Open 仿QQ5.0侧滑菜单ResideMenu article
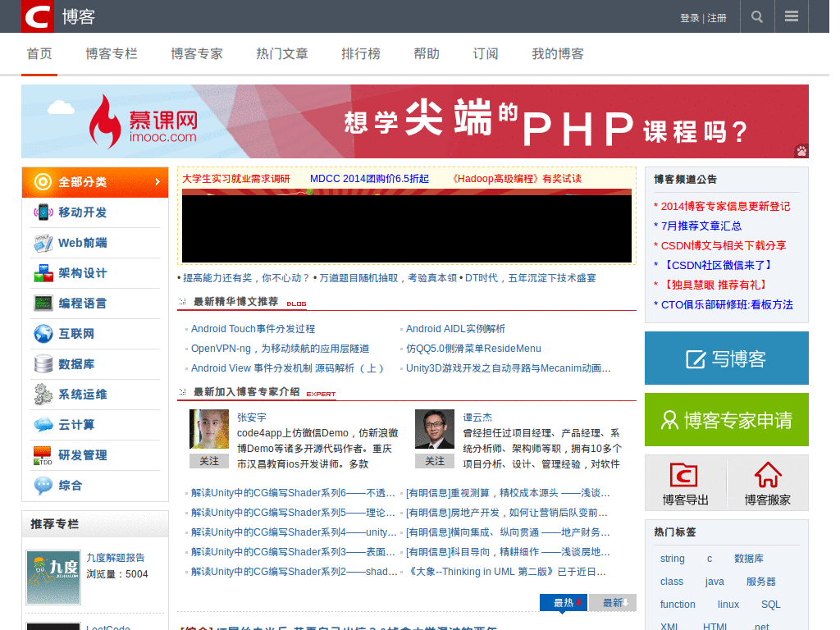 (473, 348)
